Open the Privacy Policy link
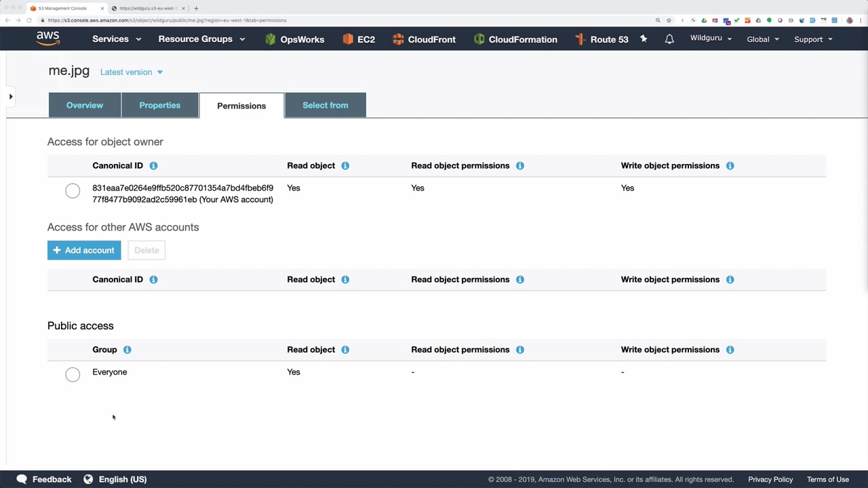The height and width of the screenshot is (488, 868). 770,479
